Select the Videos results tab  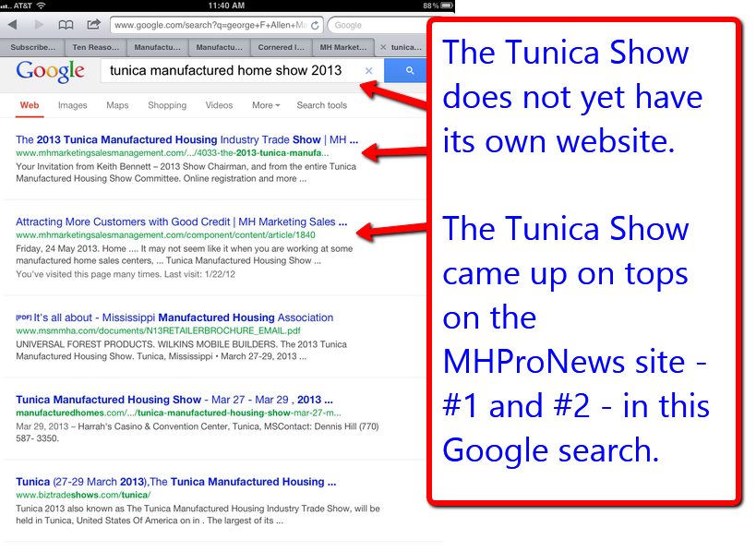tap(219, 105)
